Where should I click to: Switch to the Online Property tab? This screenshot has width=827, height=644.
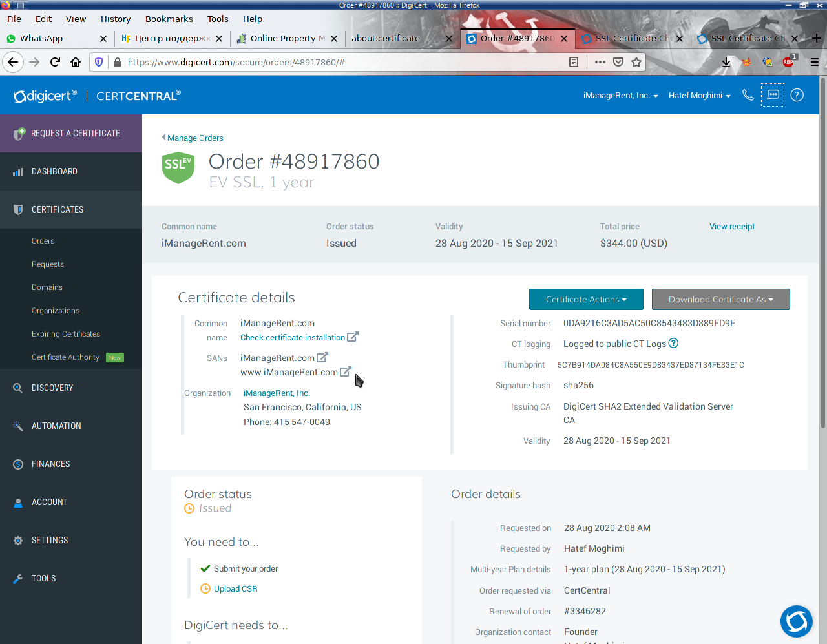288,38
